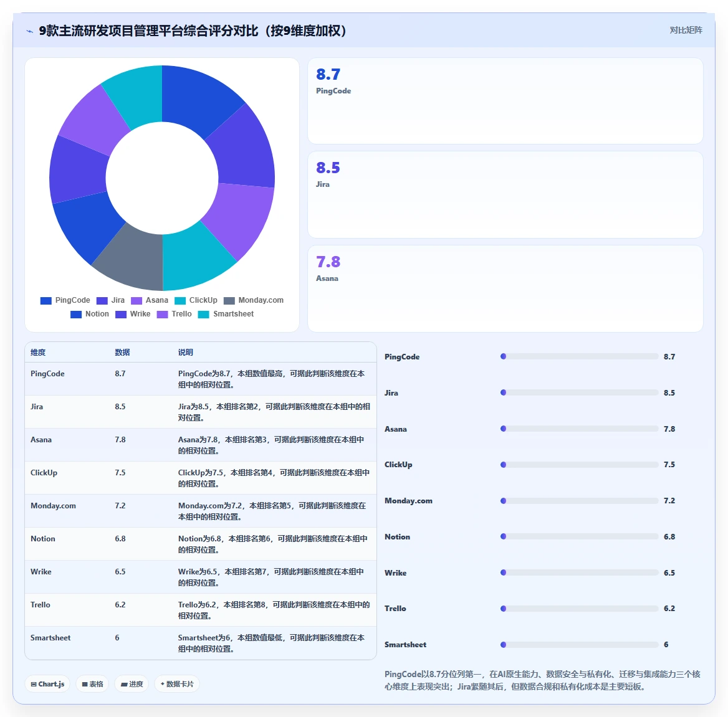Click the 数据卡片 tag
Viewport: 728px width, 717px height.
(x=177, y=684)
